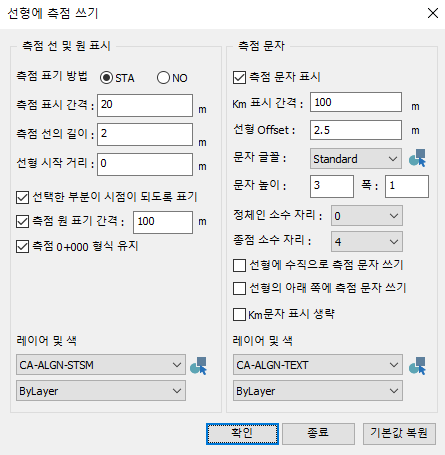Expand the 종점 소수 자리 dropdown
This screenshot has width=445, height=455.
pos(367,241)
